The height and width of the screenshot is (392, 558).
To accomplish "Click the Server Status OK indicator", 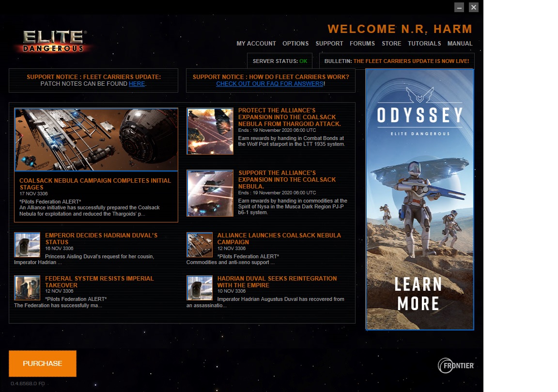I will tap(279, 61).
